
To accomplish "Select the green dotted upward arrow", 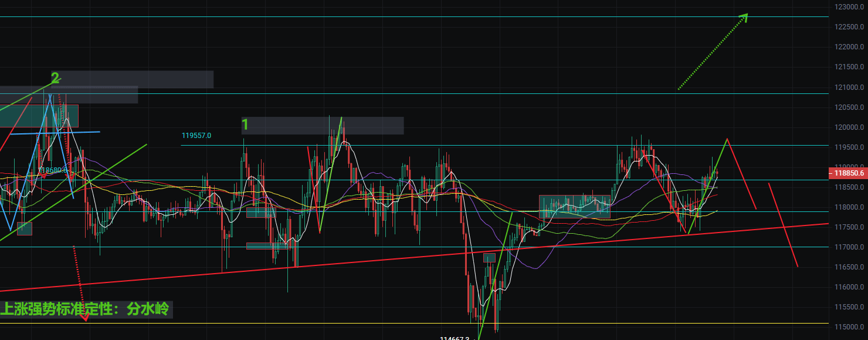I will coord(713,52).
